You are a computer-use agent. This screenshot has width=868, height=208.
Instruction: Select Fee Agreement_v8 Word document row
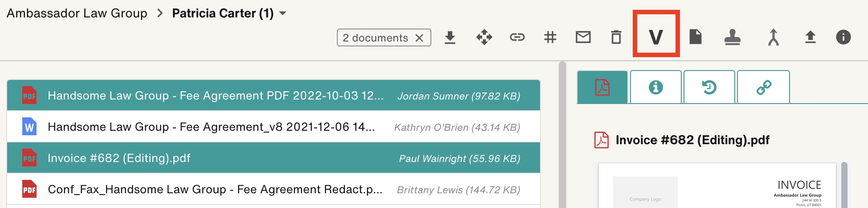(274, 127)
